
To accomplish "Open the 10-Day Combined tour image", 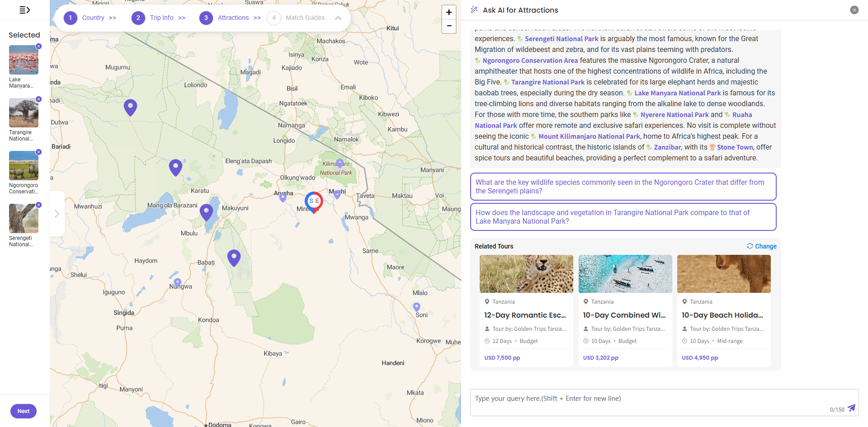I will tap(625, 274).
